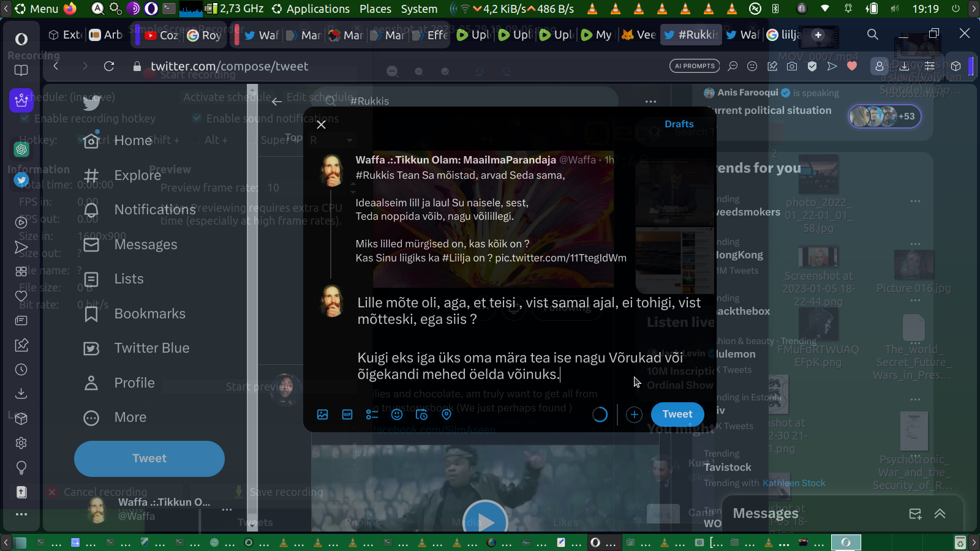Open the #Liilja hashtag link

pyautogui.click(x=456, y=258)
